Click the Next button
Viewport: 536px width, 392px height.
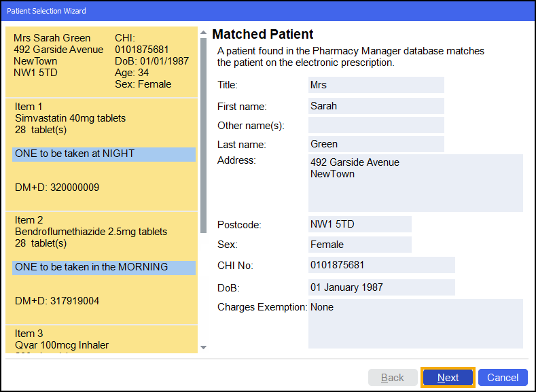448,378
